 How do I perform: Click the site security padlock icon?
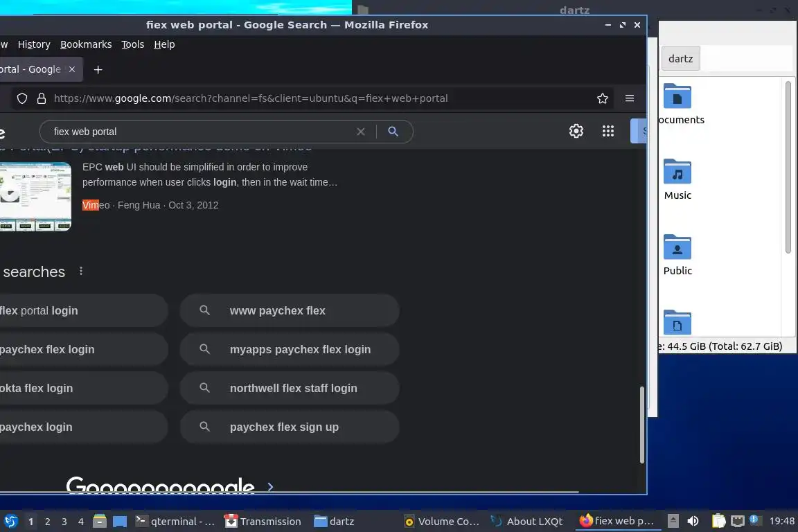(42, 98)
